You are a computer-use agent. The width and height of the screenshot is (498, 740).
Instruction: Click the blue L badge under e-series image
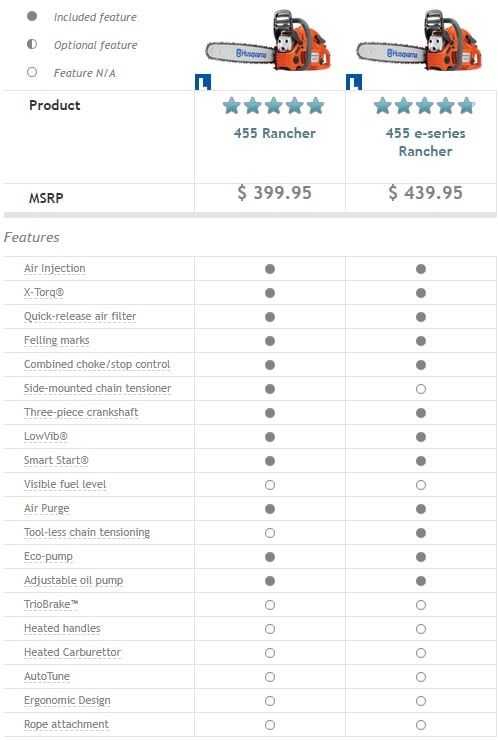point(354,82)
